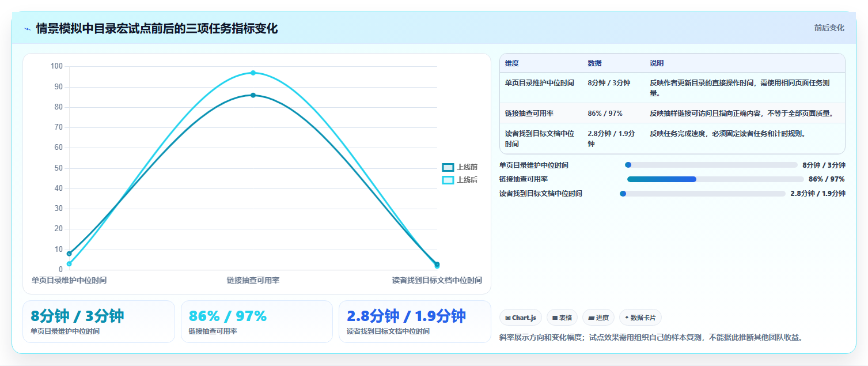Open the 86% / 97% data card
The height and width of the screenshot is (366, 868).
[x=257, y=322]
